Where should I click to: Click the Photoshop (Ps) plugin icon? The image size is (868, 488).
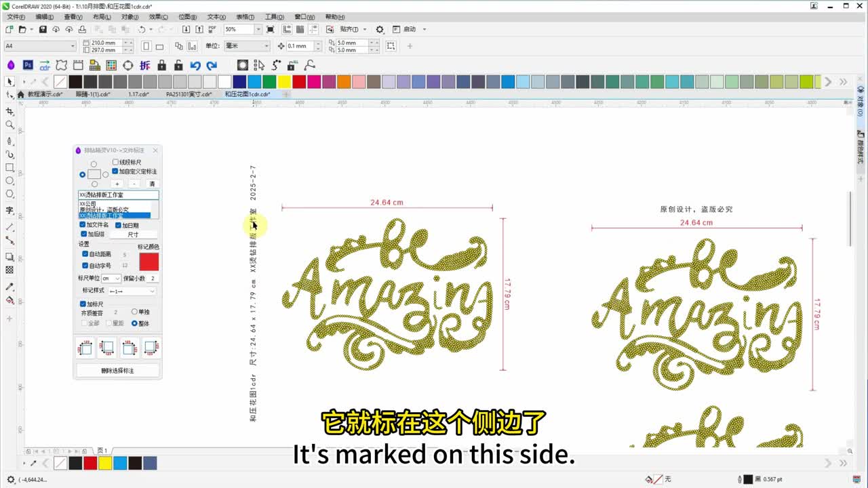tap(28, 65)
